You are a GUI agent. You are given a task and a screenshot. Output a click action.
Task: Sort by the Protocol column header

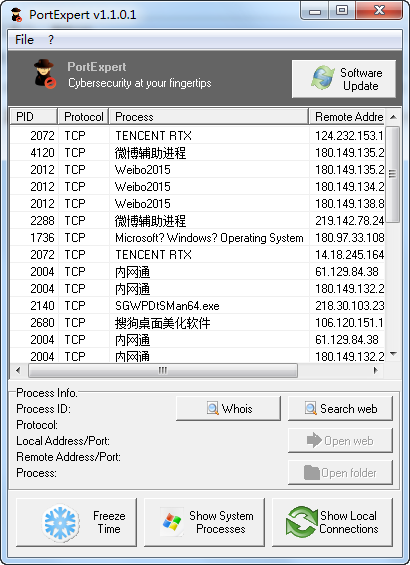point(84,117)
